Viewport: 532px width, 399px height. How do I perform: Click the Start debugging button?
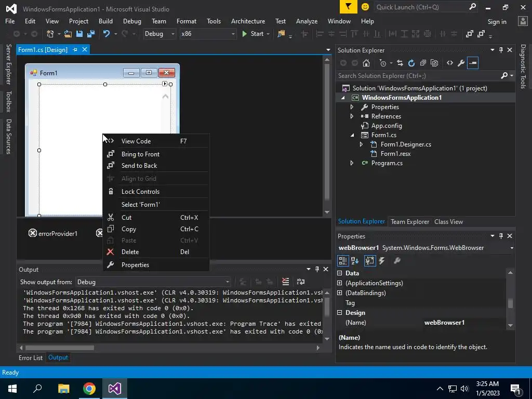pyautogui.click(x=253, y=34)
